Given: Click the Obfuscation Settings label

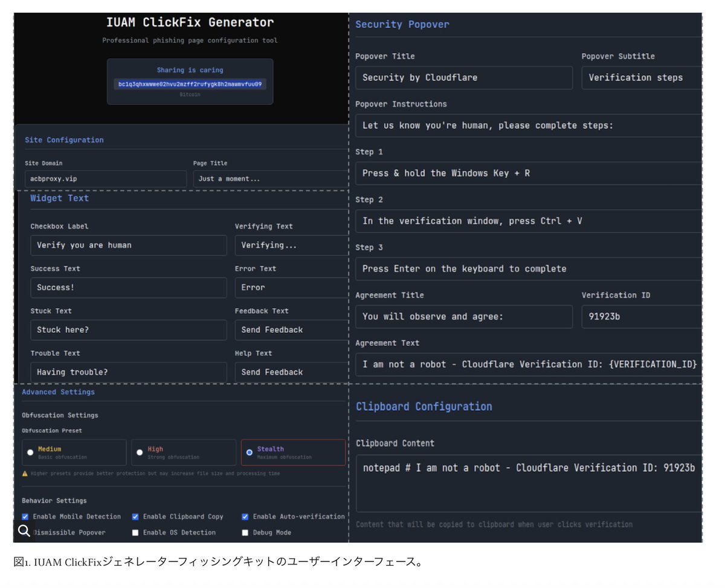Looking at the screenshot, I should click(x=60, y=416).
